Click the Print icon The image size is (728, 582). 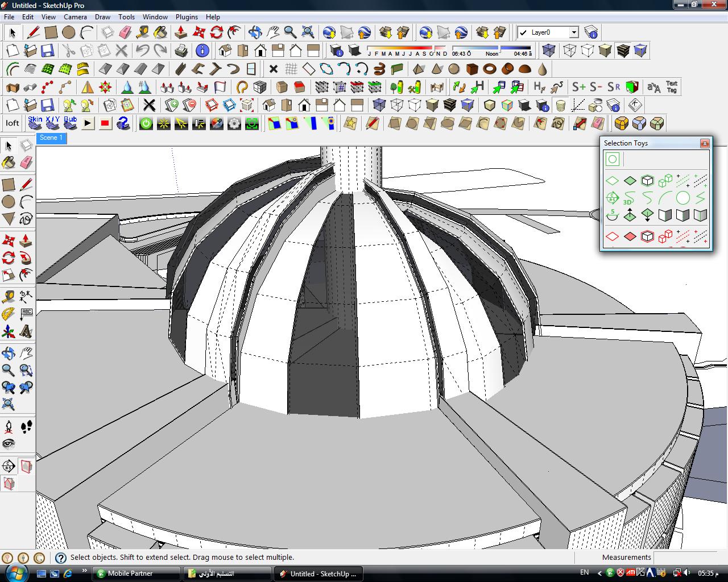point(181,51)
